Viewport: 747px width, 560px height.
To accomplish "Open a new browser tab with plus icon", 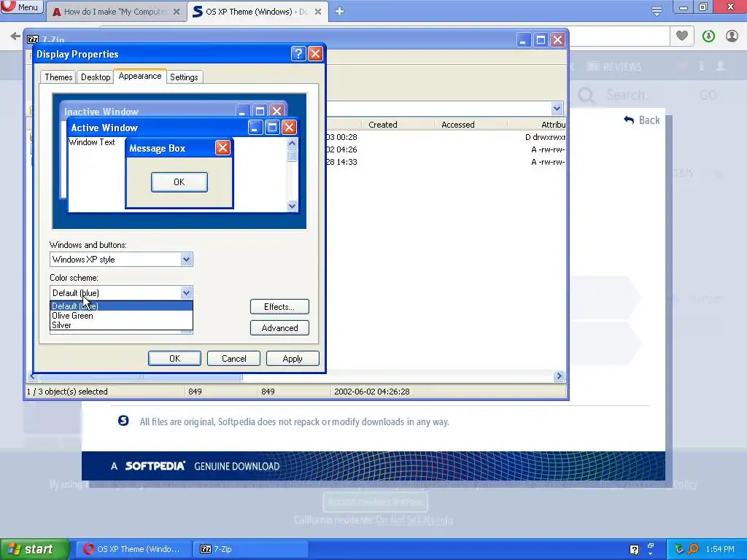I will 339,12.
